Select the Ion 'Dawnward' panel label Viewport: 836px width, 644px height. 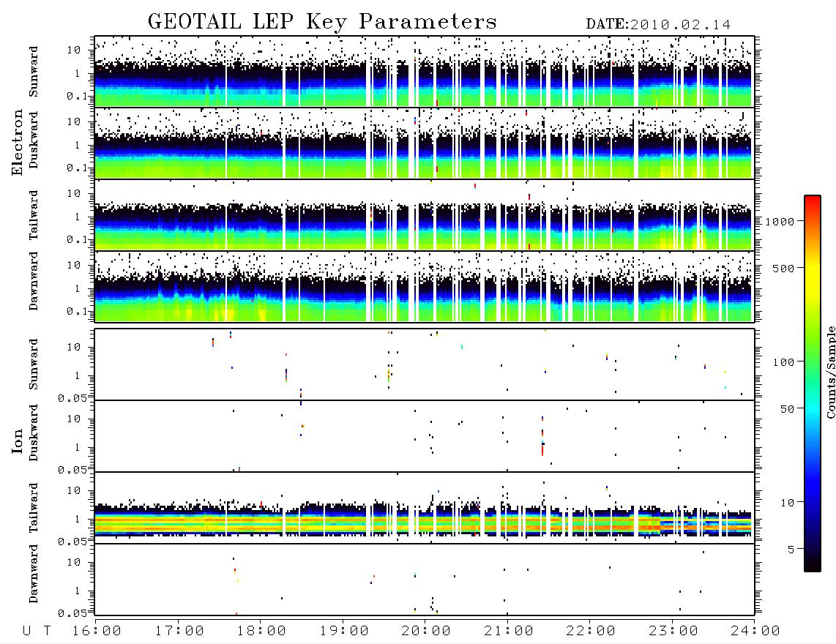tap(34, 574)
